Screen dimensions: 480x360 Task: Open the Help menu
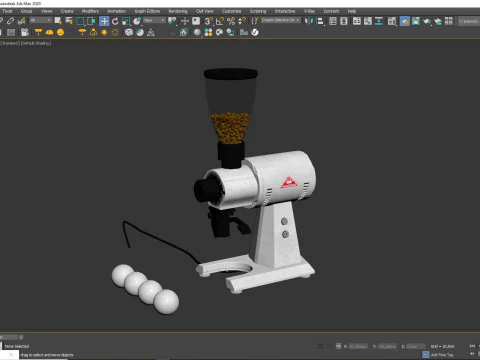coord(352,11)
